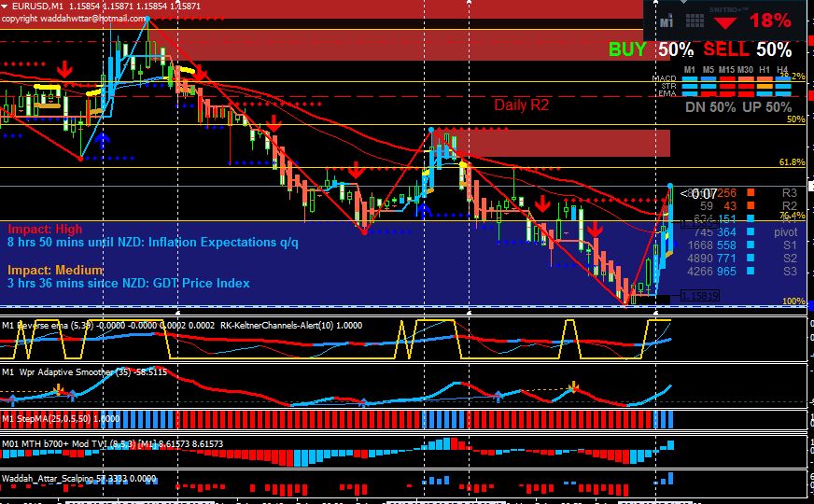Click the 100% Fibonacci level label
This screenshot has height=504, width=814.
[x=793, y=301]
